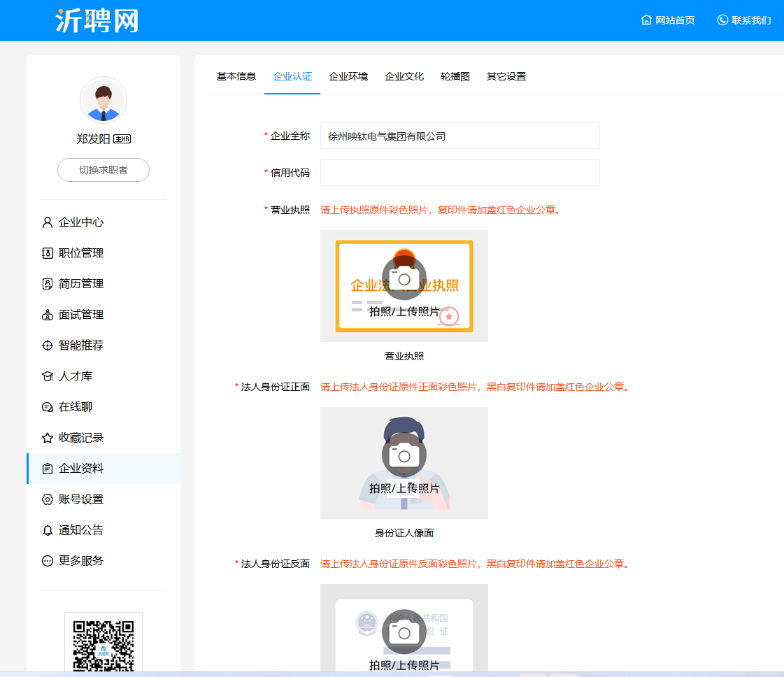Click the 简历管理 resume icon
784x677 pixels.
(48, 284)
